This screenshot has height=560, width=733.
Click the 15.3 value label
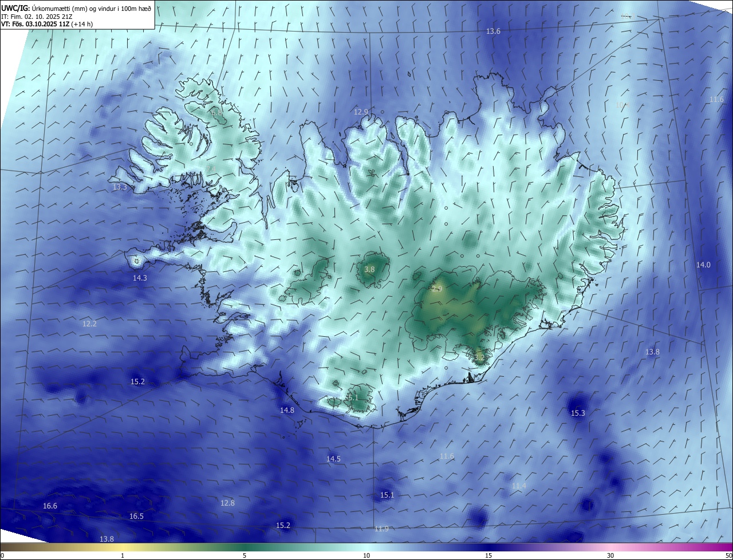pyautogui.click(x=578, y=413)
